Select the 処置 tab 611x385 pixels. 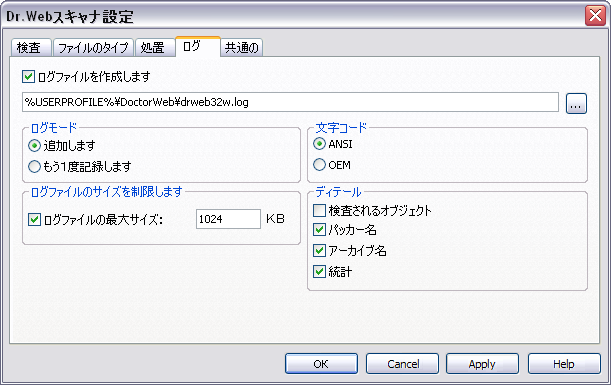point(155,48)
